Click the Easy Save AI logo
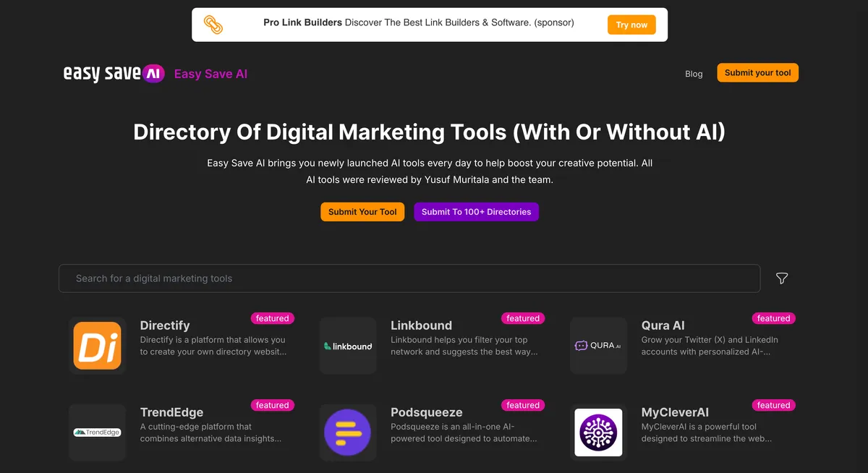Image resolution: width=868 pixels, height=473 pixels. point(114,73)
